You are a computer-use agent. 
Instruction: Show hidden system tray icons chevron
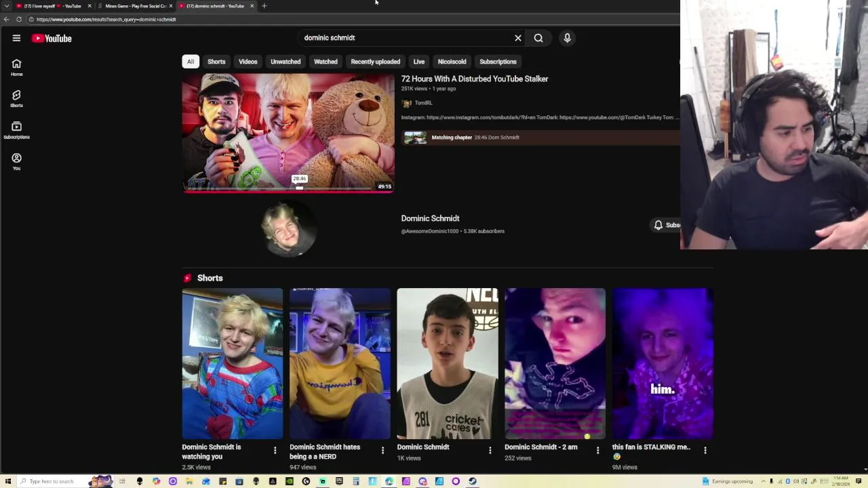(x=763, y=481)
